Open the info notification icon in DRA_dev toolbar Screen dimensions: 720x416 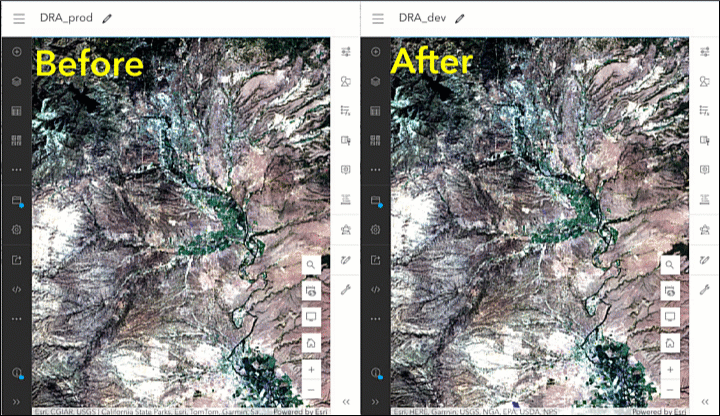click(x=376, y=372)
